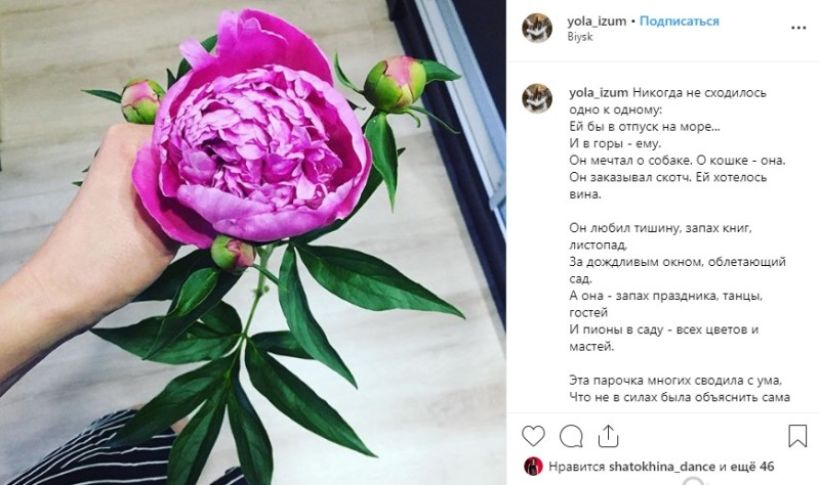Image resolution: width=820 pixels, height=485 pixels.
Task: Click Подписаться to follow yola_izum
Action: (679, 21)
